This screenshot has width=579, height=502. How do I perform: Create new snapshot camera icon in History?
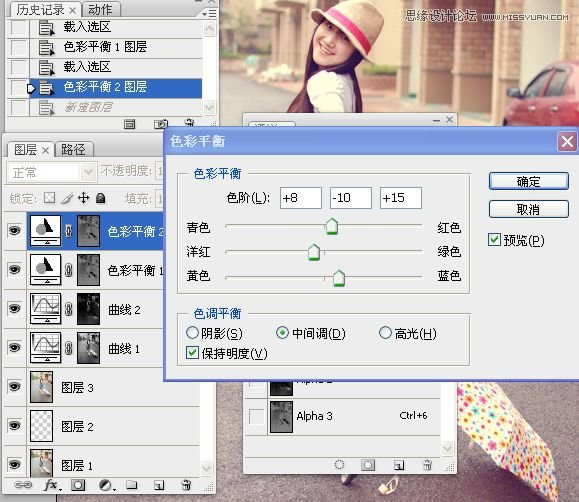click(161, 124)
